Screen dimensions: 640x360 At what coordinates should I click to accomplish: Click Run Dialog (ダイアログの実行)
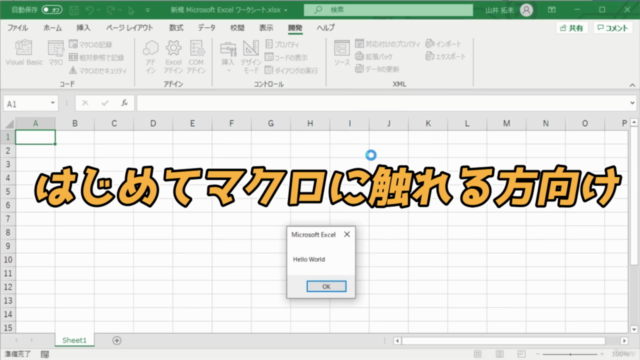pyautogui.click(x=291, y=71)
